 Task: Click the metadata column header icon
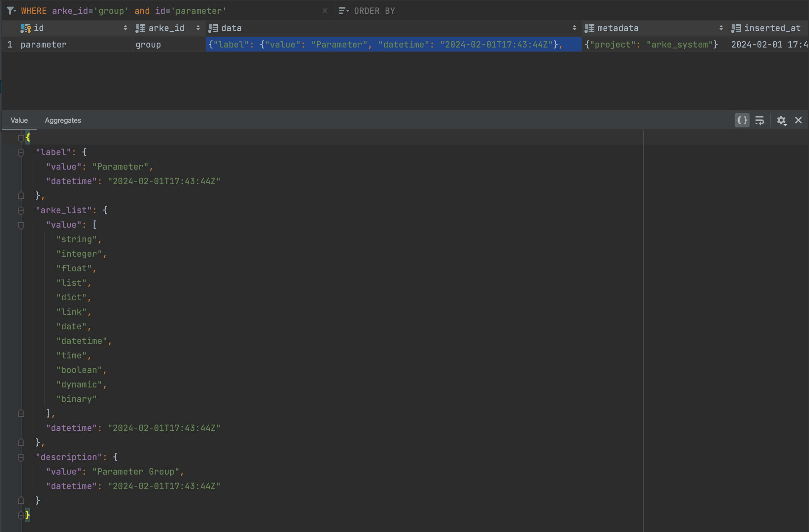pos(589,28)
